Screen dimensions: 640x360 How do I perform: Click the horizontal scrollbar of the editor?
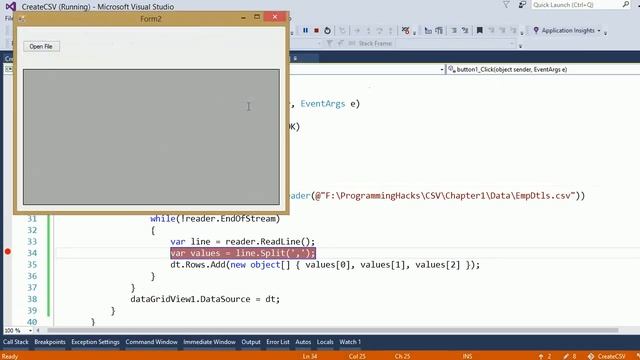[333, 330]
